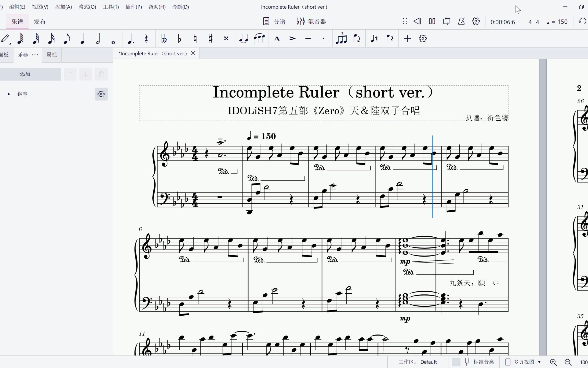Add a tie to the note

tap(244, 39)
